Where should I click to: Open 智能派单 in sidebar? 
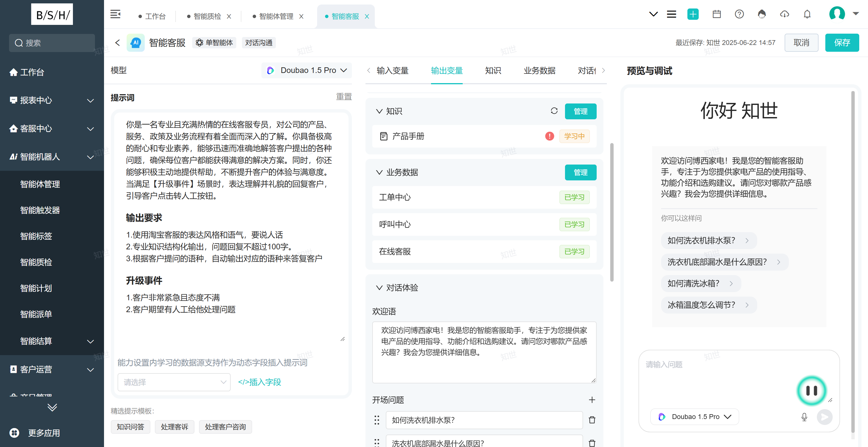tap(36, 314)
